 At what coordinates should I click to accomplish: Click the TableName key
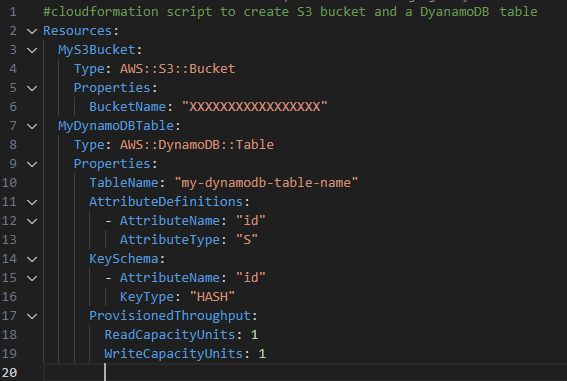[124, 183]
